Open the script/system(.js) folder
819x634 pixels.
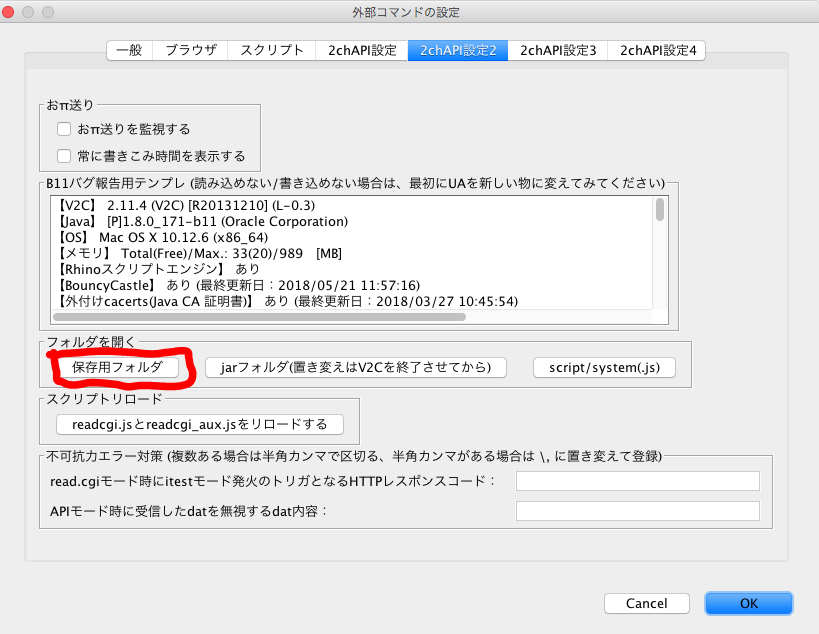(x=604, y=367)
